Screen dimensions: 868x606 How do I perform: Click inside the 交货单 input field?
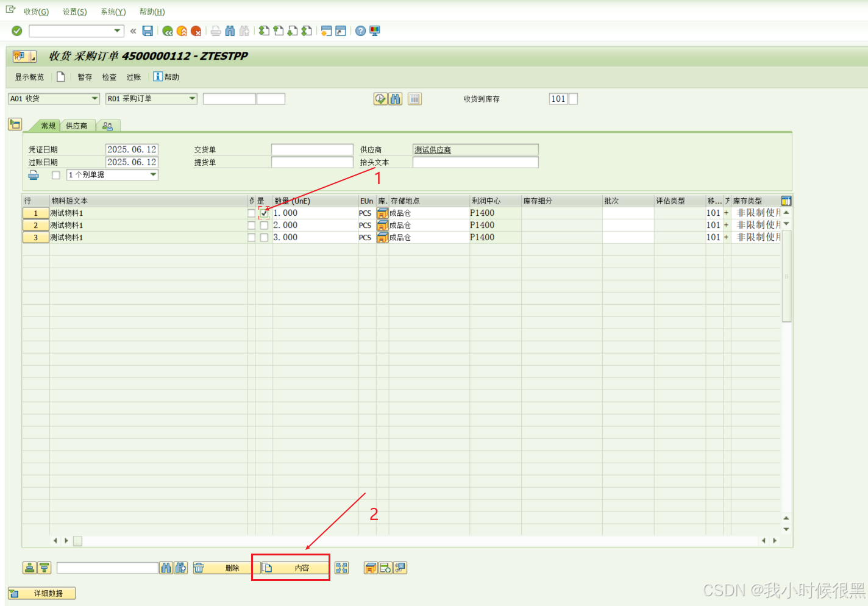point(312,149)
